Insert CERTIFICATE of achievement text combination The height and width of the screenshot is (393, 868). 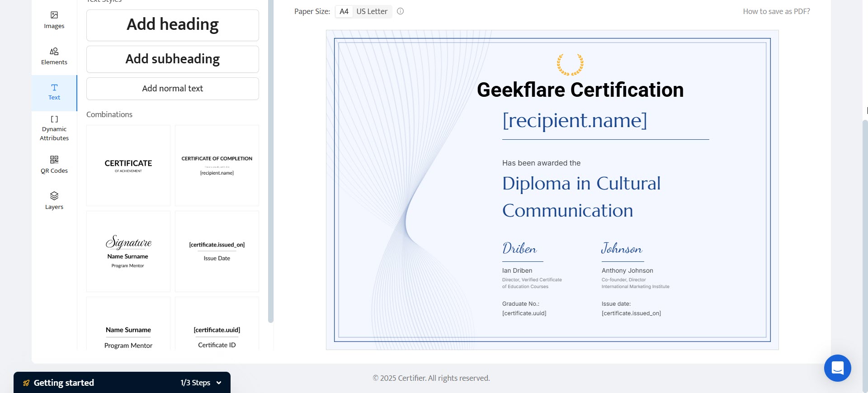click(128, 166)
